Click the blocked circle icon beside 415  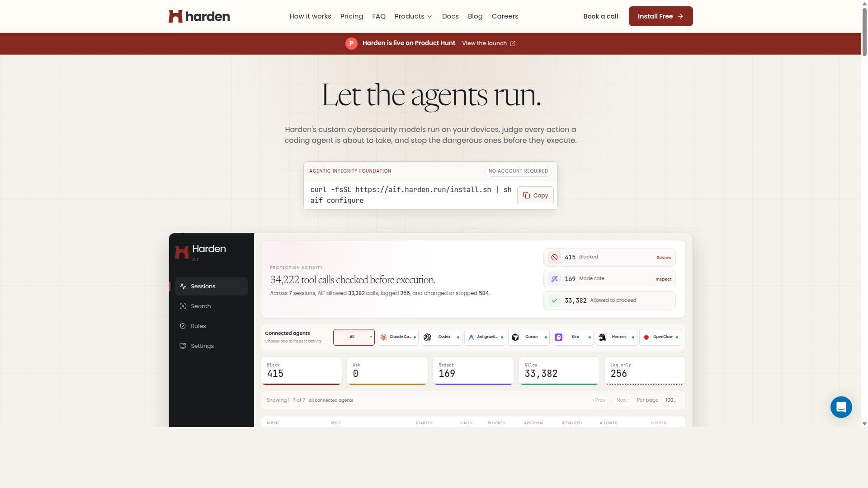(554, 257)
